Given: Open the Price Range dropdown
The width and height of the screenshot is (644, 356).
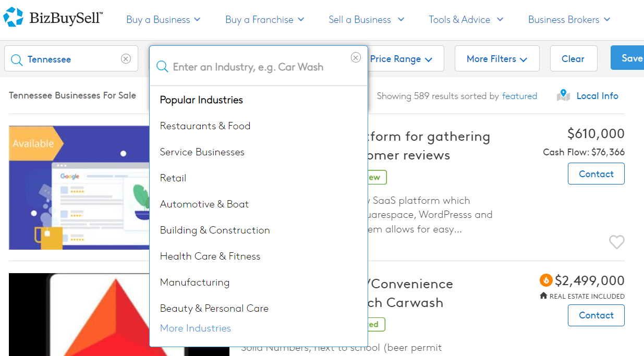Looking at the screenshot, I should click(x=402, y=59).
